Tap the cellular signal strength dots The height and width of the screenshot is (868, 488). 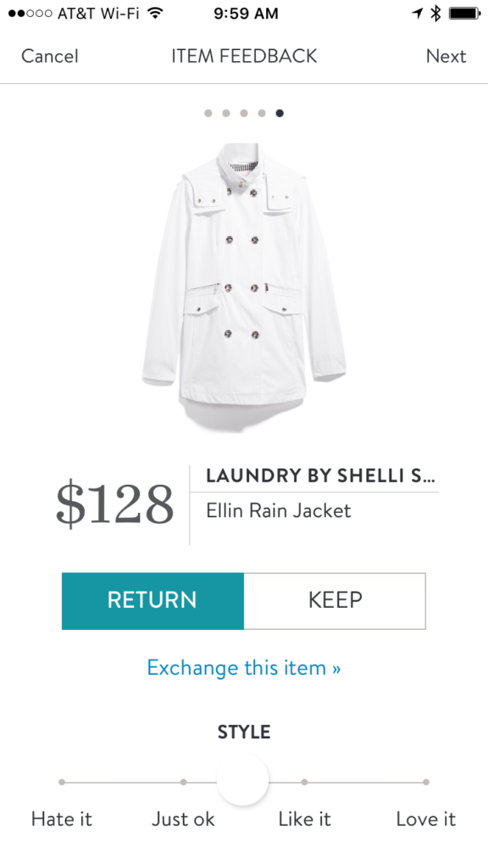tap(30, 14)
